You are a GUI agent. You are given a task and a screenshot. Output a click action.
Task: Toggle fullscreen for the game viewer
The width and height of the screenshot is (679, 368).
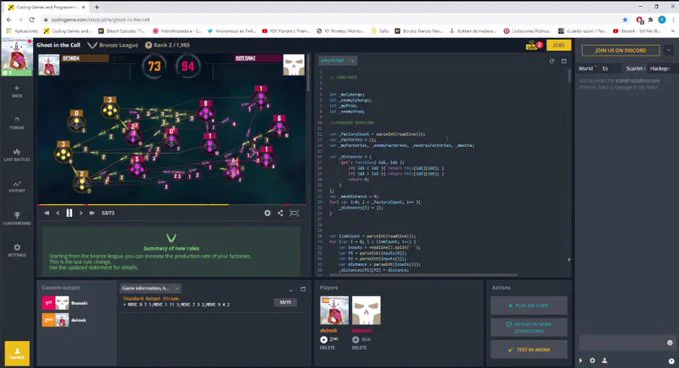click(294, 213)
